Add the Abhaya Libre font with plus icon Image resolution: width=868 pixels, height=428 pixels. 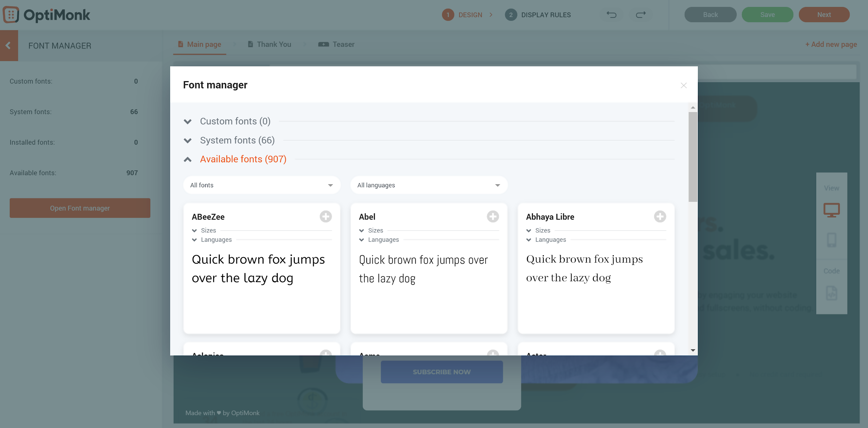point(660,216)
